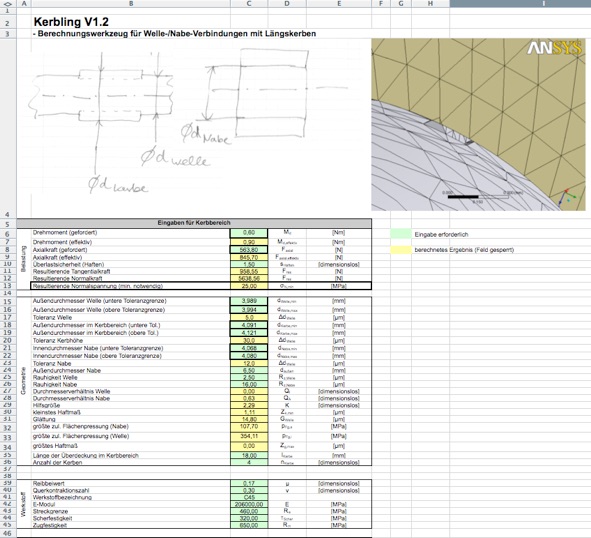Click Resultierende Normalkraft value 5638,56
Screen dimensions: 591x538
coord(249,279)
